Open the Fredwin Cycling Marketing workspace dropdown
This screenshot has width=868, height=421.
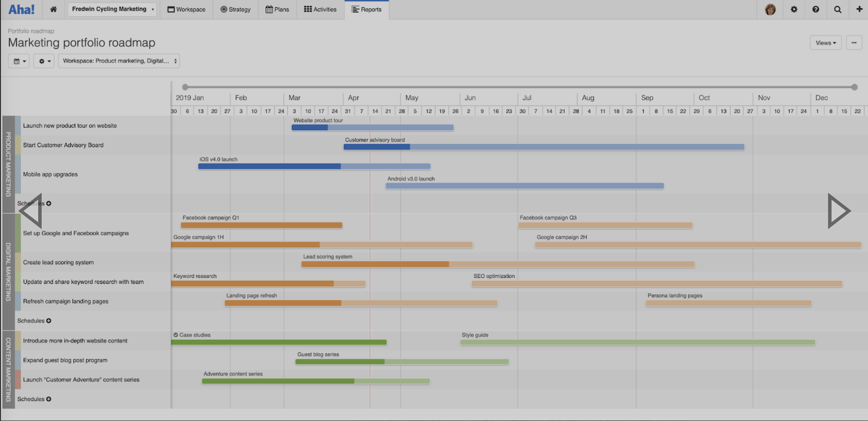112,9
